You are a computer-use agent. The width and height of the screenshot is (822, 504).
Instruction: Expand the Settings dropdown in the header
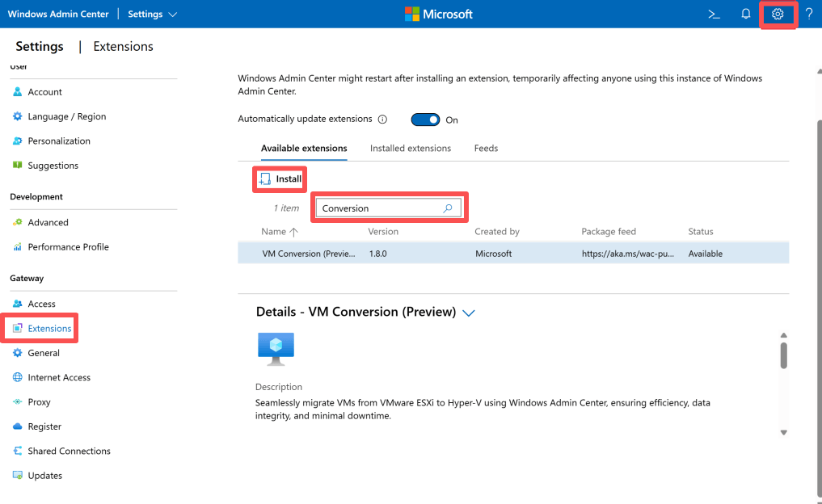tap(153, 15)
